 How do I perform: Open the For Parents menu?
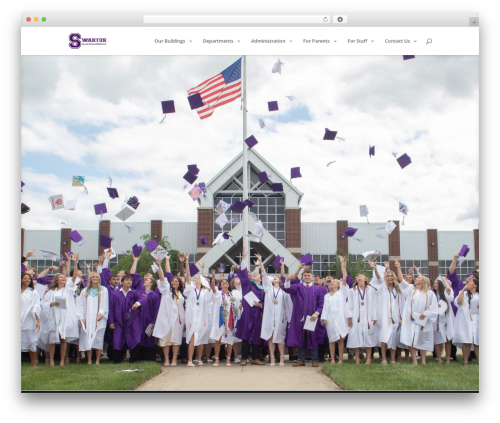(316, 41)
